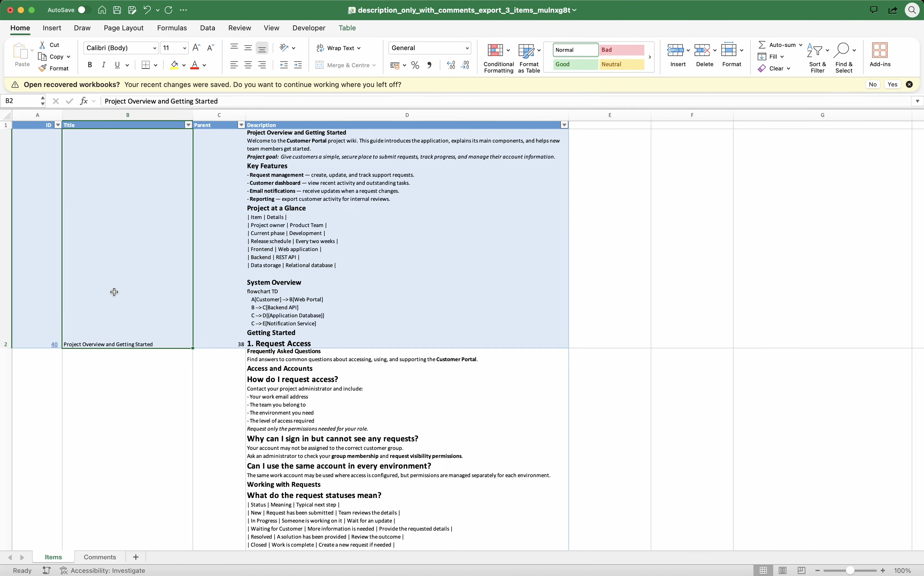The height and width of the screenshot is (576, 924).
Task: Dismiss the recovery banner with X
Action: point(909,85)
